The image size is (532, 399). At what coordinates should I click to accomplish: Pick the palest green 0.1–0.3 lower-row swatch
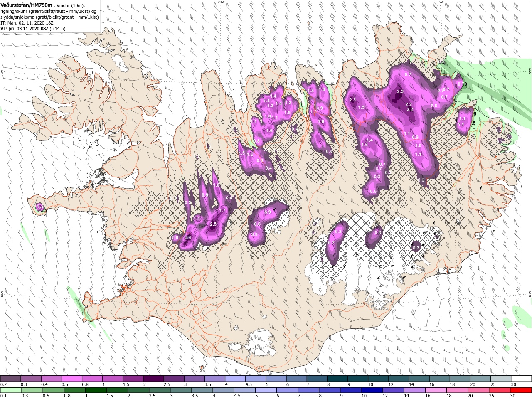tap(10, 390)
